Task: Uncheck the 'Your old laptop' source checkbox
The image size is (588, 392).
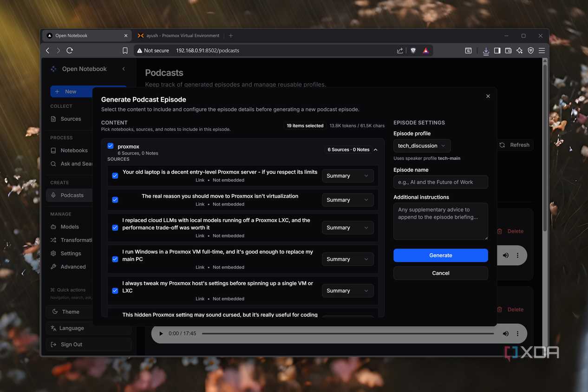Action: (x=115, y=176)
